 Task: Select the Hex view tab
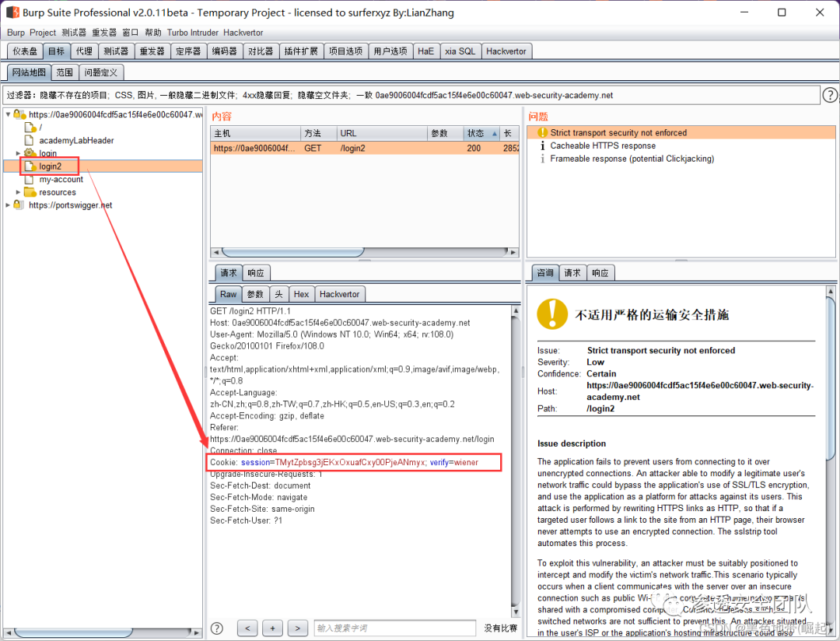pyautogui.click(x=301, y=294)
